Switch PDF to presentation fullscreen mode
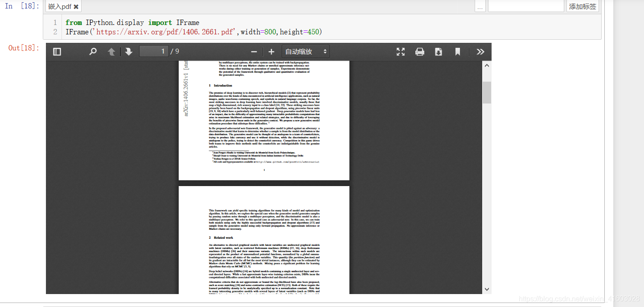This screenshot has width=644, height=307. coord(401,52)
